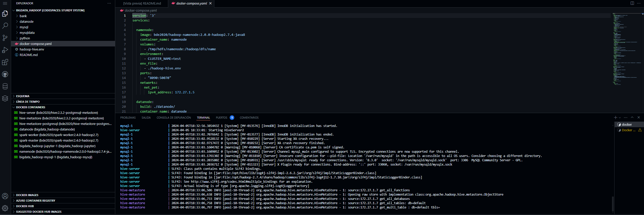Open the Manage gear settings icon
This screenshot has width=644, height=215.
point(5,208)
